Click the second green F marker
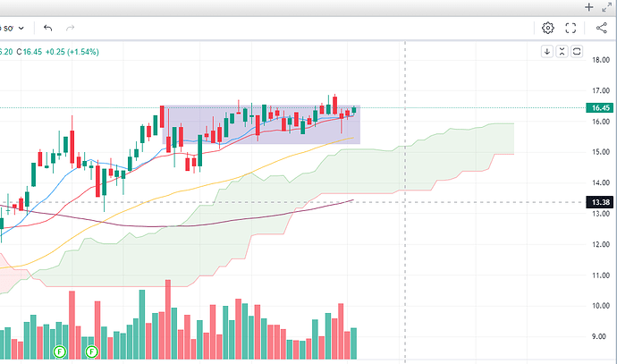The height and width of the screenshot is (364, 617). [x=91, y=352]
